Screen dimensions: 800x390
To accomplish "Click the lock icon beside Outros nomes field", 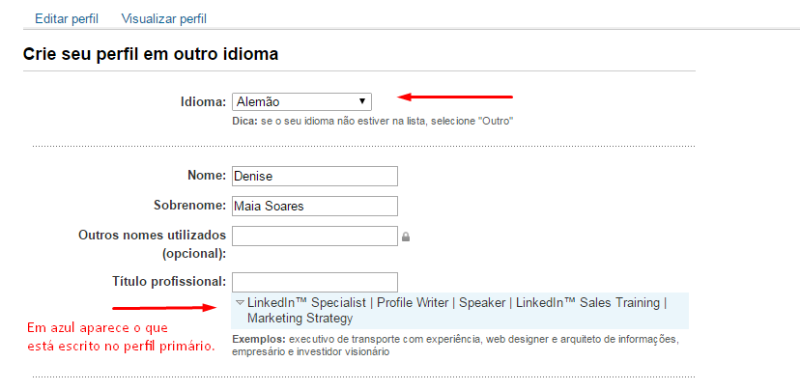I will [406, 236].
